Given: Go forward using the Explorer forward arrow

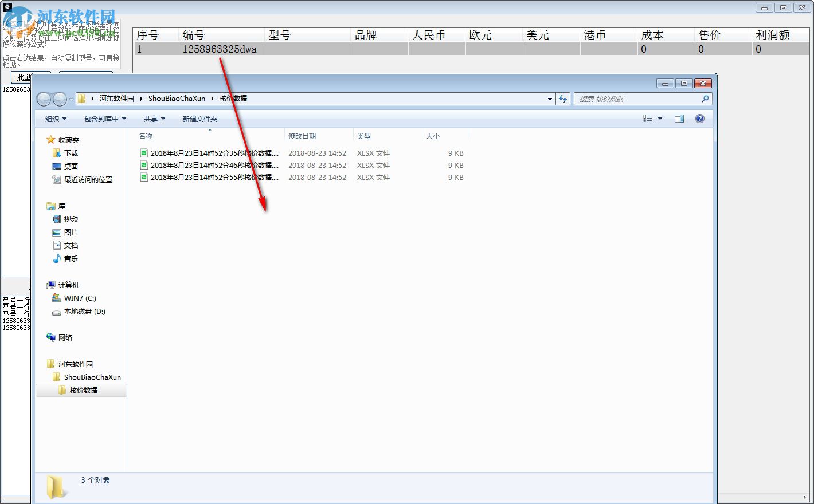Looking at the screenshot, I should click(x=60, y=99).
